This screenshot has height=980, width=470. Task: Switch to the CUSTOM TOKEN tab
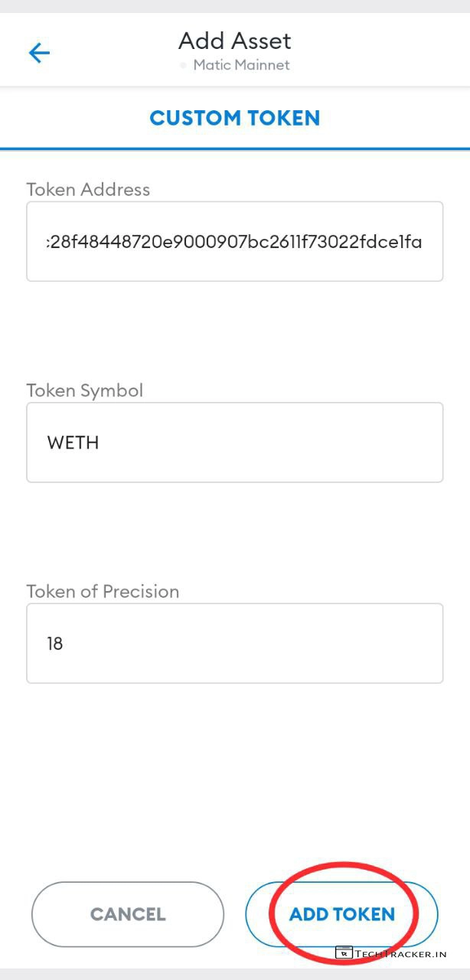[x=235, y=118]
